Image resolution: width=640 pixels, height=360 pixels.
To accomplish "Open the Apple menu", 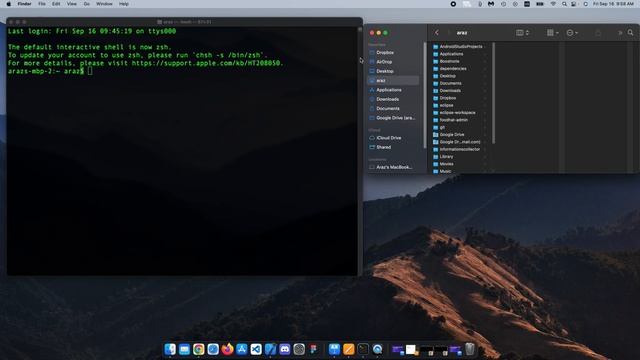I will 9,4.
